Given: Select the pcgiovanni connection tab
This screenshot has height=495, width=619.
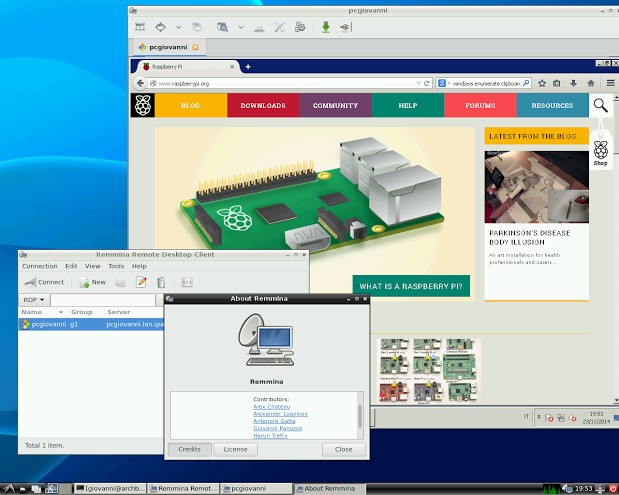Looking at the screenshot, I should coord(167,47).
